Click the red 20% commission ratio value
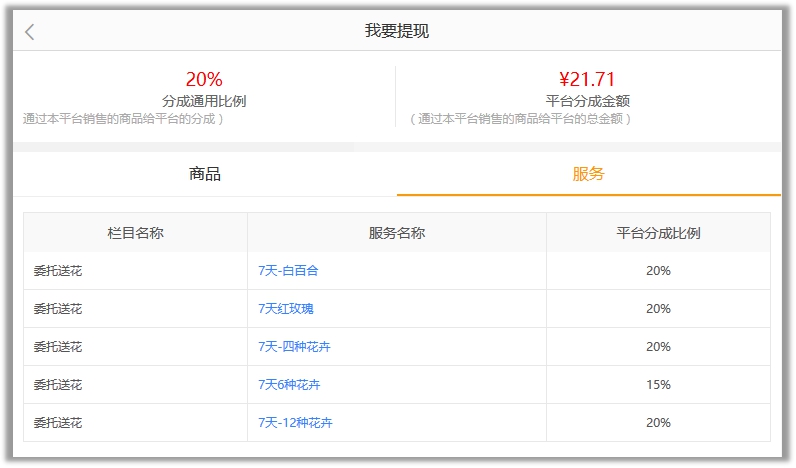796x468 pixels. click(x=204, y=79)
